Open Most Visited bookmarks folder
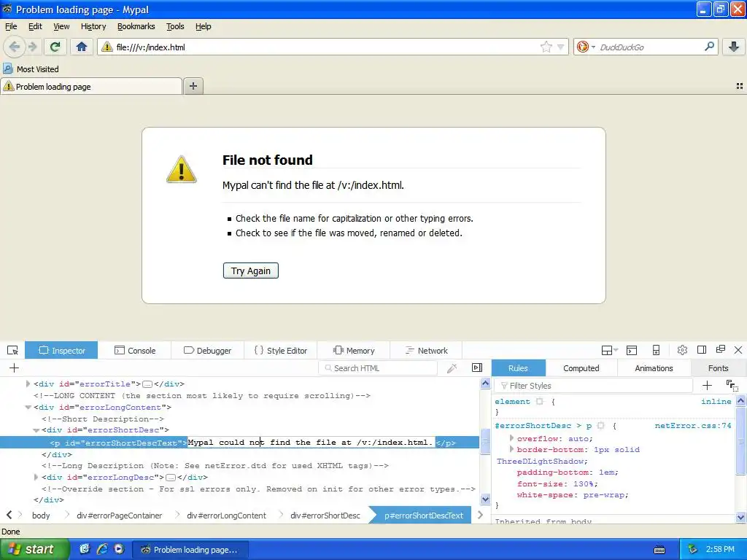Screen dimensions: 747x560 tap(31, 69)
